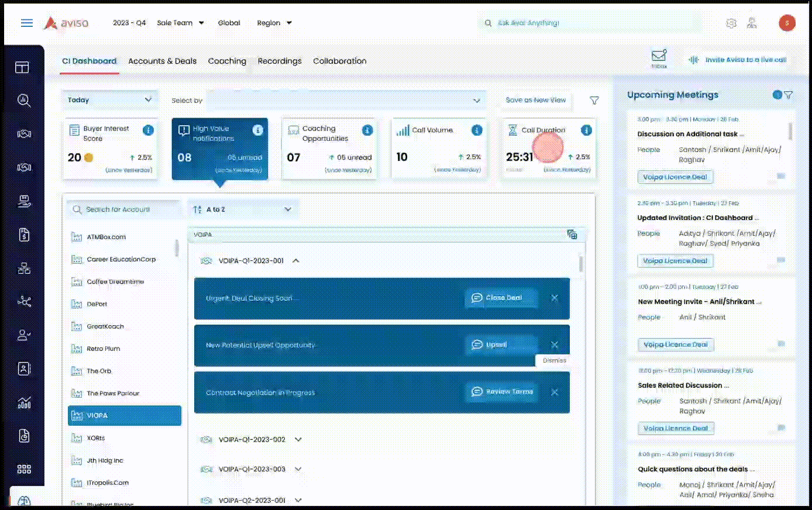Open the settings gear icon
Screen dimensions: 812x510
pyautogui.click(x=731, y=23)
